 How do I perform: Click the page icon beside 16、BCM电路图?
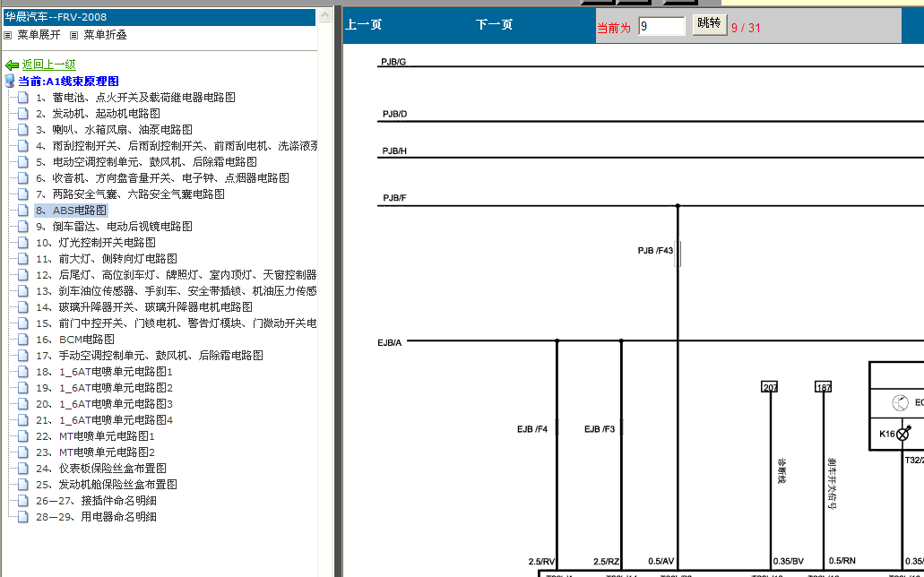tap(23, 339)
